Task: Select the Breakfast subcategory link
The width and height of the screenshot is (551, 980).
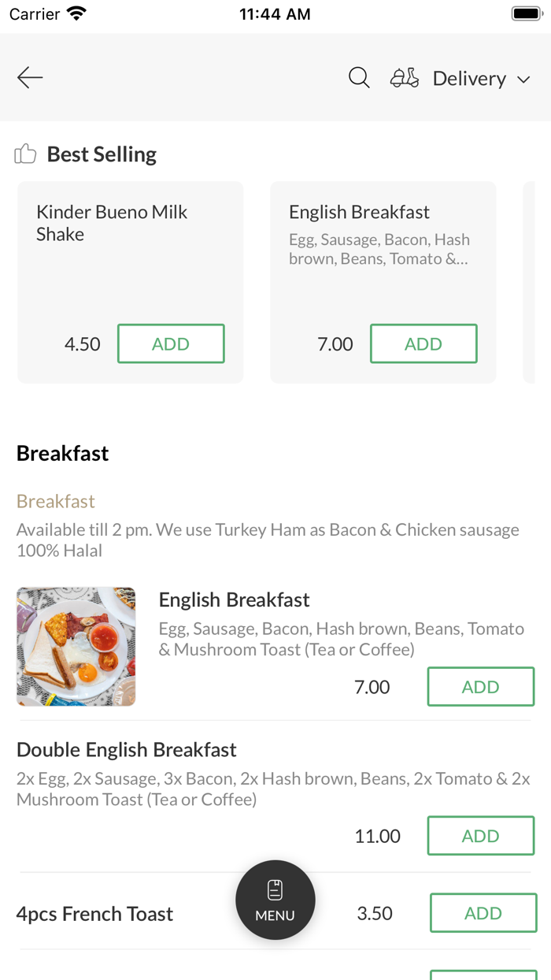Action: [x=55, y=501]
